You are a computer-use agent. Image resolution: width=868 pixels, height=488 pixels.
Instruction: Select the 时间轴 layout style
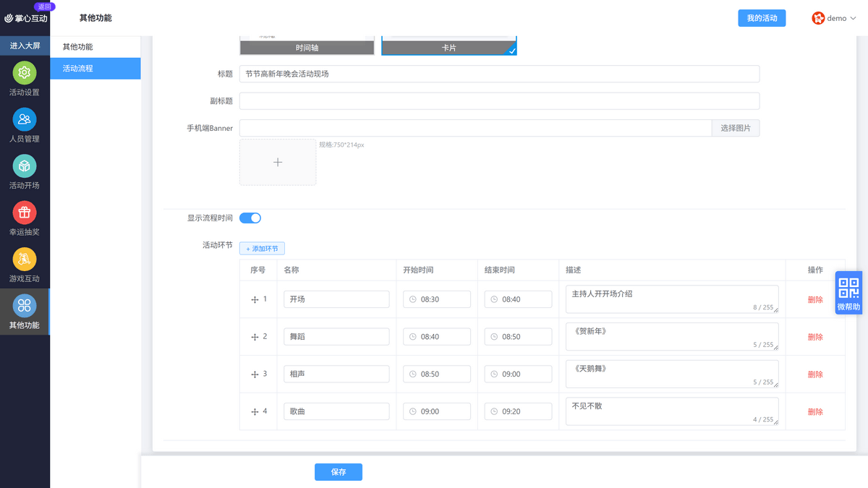tap(307, 43)
